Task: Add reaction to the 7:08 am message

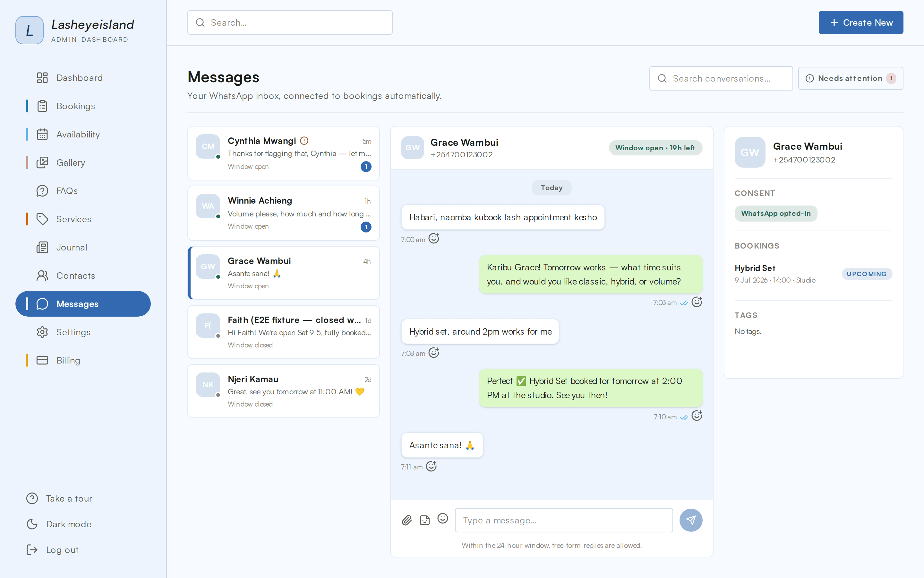Action: click(x=434, y=353)
